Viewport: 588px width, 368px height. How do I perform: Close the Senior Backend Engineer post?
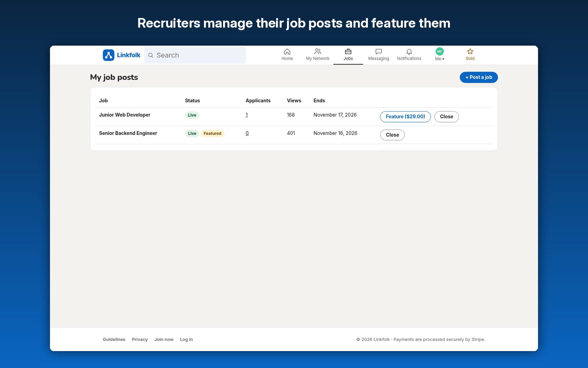392,135
